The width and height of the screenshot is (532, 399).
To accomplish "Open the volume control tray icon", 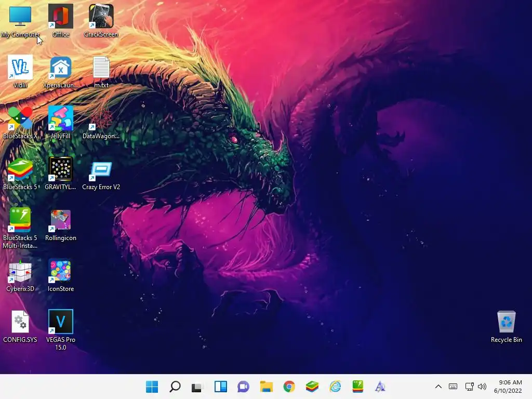I will 482,387.
